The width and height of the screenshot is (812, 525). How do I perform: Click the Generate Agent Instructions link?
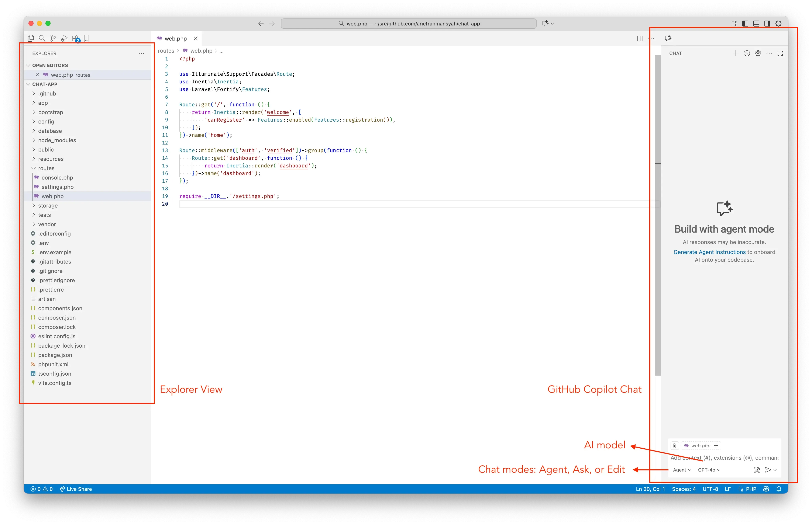click(709, 252)
